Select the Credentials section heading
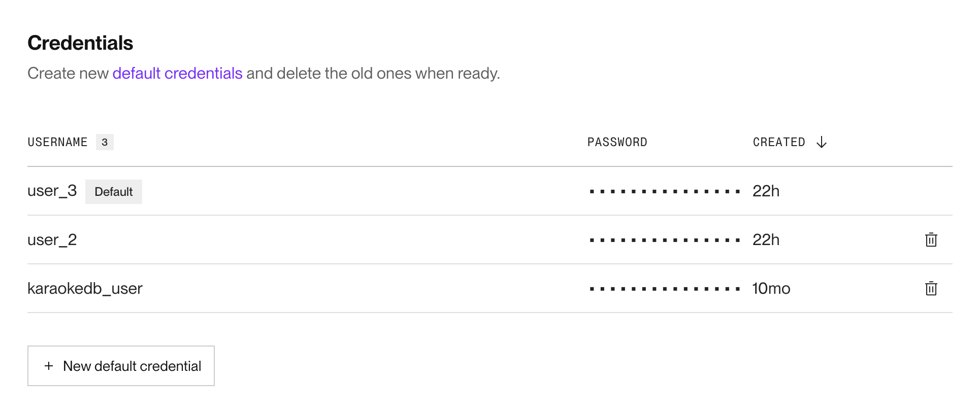The image size is (980, 413). [x=80, y=43]
